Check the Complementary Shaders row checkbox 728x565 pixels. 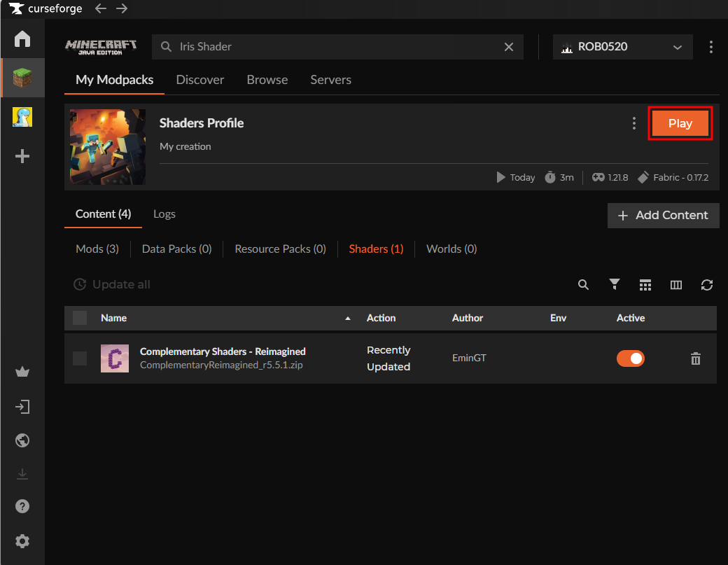coord(80,358)
